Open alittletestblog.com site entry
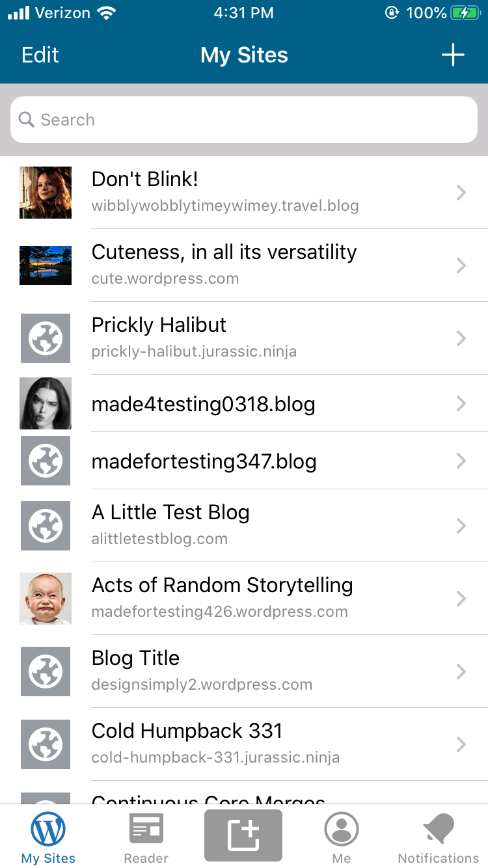Image resolution: width=488 pixels, height=868 pixels. pyautogui.click(x=244, y=526)
